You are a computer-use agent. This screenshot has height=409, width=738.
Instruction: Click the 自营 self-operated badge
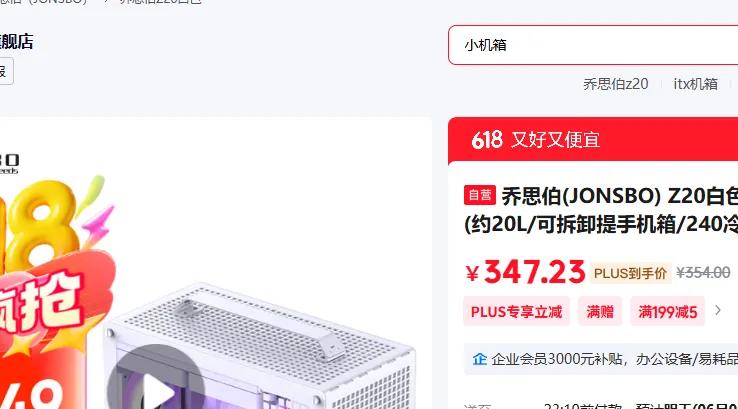(480, 195)
